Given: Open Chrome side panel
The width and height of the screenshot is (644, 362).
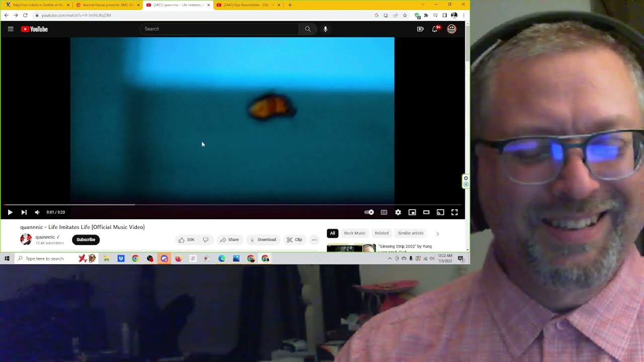Looking at the screenshot, I should [445, 16].
